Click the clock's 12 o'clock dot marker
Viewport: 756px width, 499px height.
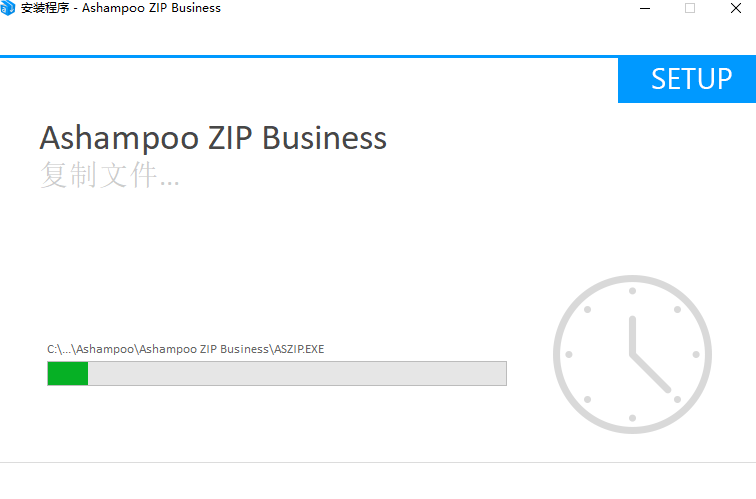coord(632,289)
